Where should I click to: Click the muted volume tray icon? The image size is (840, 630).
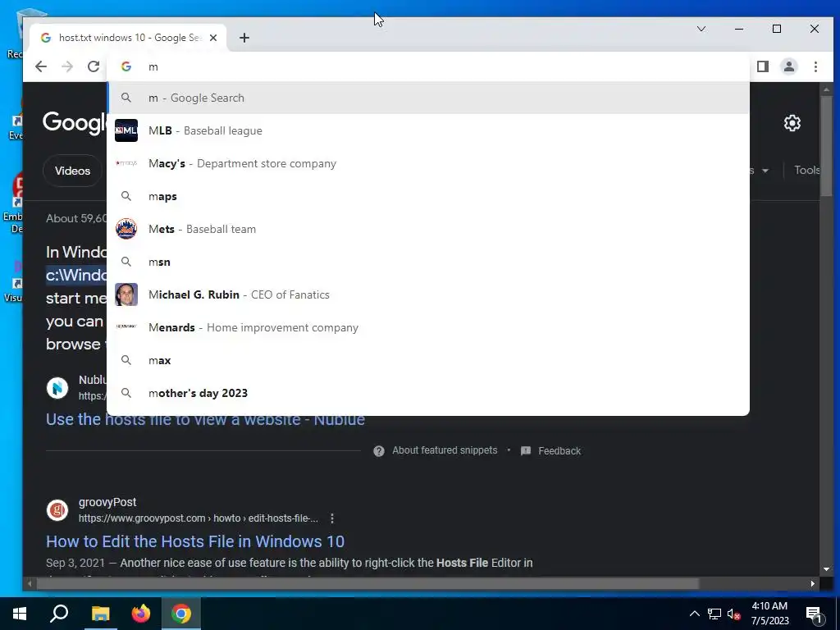click(x=734, y=614)
